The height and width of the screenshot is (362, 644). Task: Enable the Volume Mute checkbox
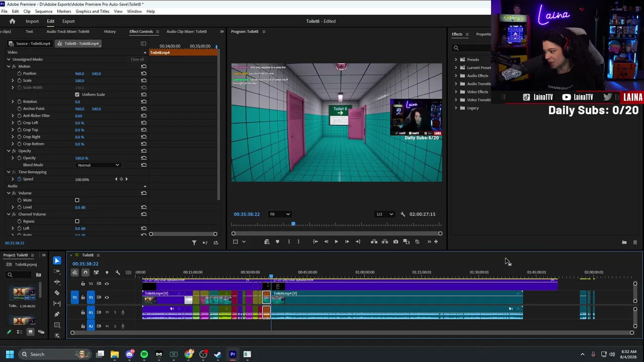point(77,200)
